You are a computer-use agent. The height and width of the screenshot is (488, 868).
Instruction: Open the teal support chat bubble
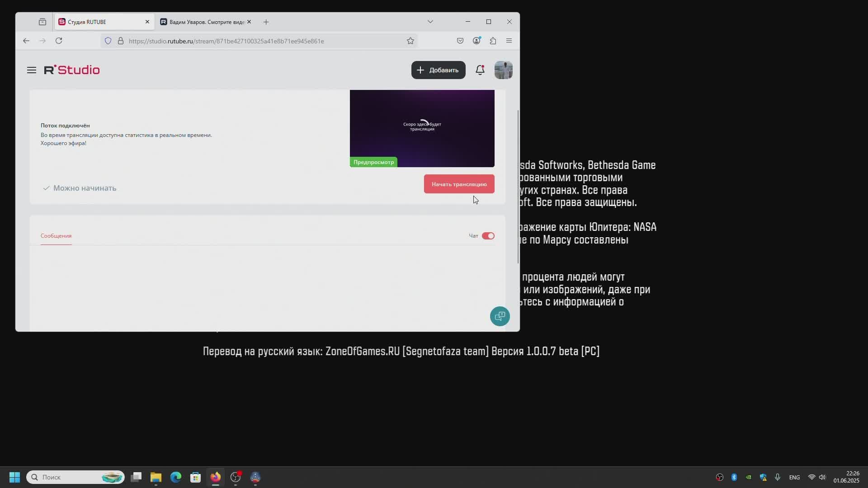point(500,316)
